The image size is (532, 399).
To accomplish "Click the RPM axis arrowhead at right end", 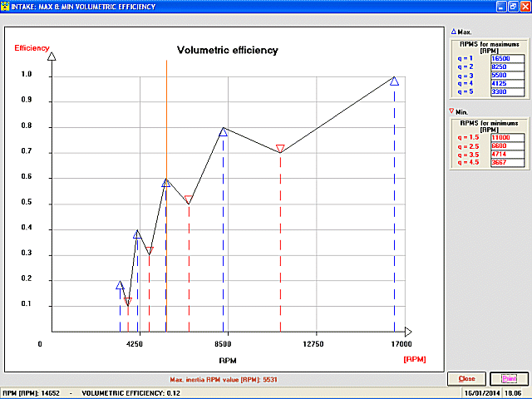I will pyautogui.click(x=408, y=332).
